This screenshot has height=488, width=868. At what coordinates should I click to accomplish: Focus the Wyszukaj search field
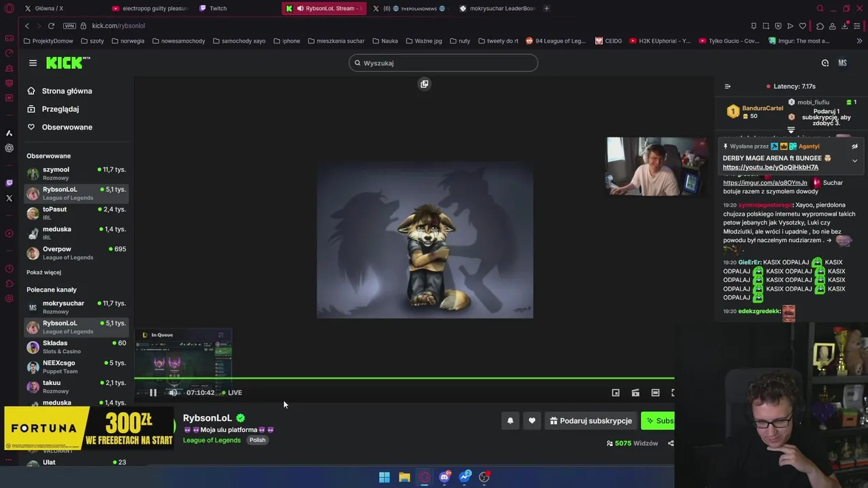tap(443, 63)
